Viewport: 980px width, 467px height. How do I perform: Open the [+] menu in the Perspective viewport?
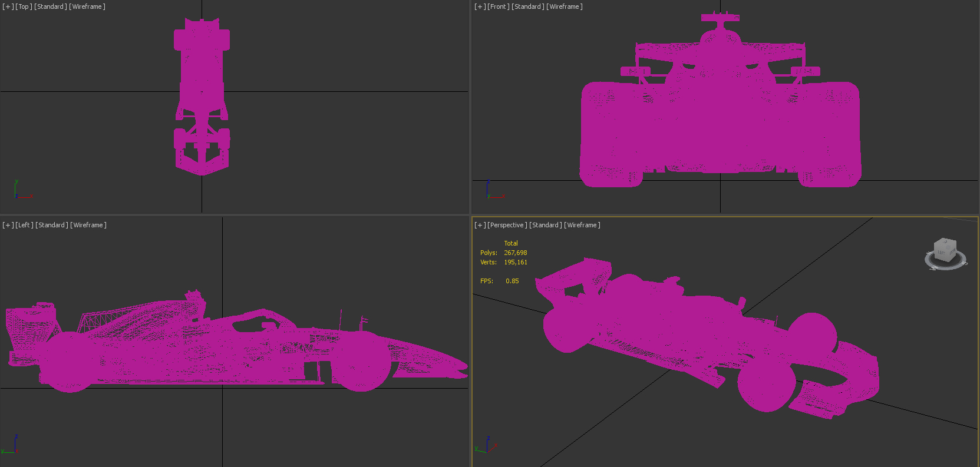pos(480,225)
